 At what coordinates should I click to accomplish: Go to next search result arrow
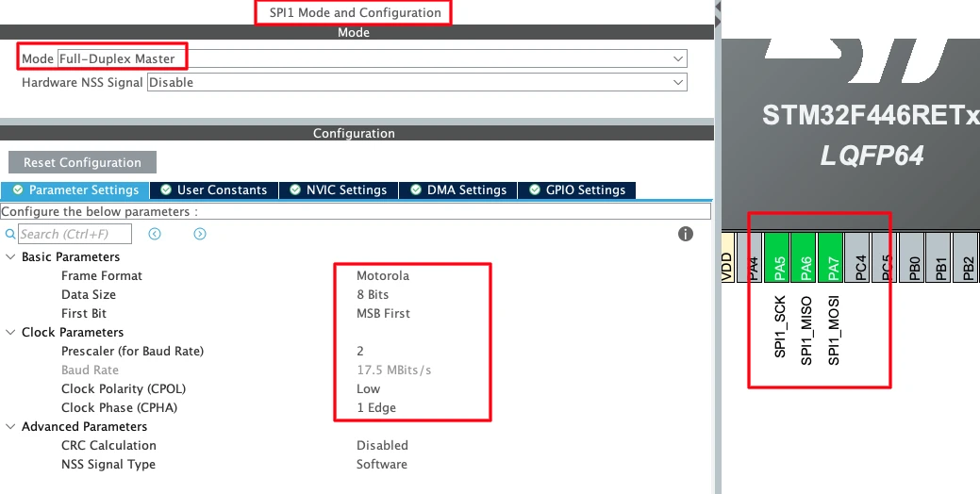[x=200, y=234]
